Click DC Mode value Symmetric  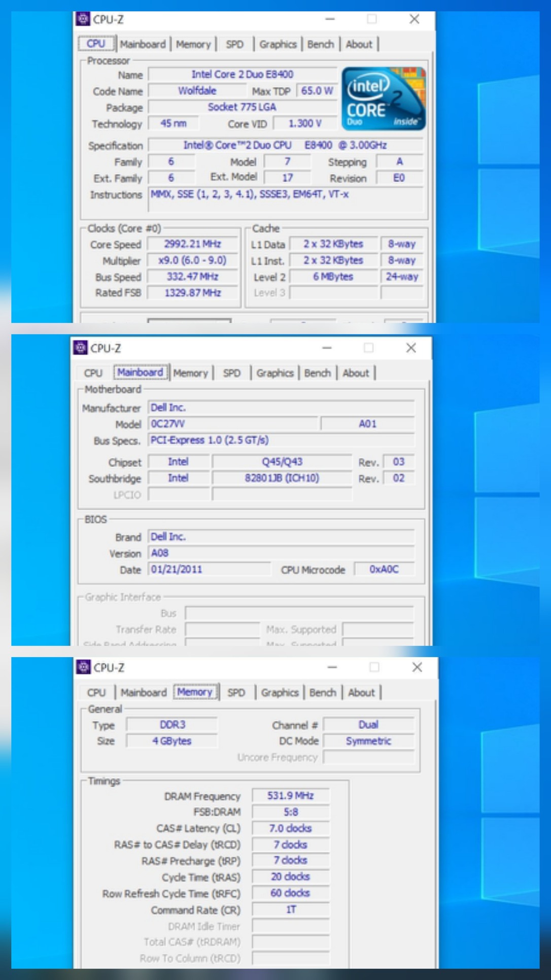pos(369,741)
